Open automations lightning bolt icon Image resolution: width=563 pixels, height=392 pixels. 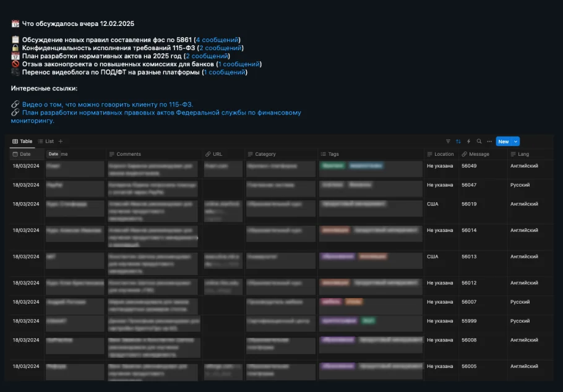coord(468,142)
